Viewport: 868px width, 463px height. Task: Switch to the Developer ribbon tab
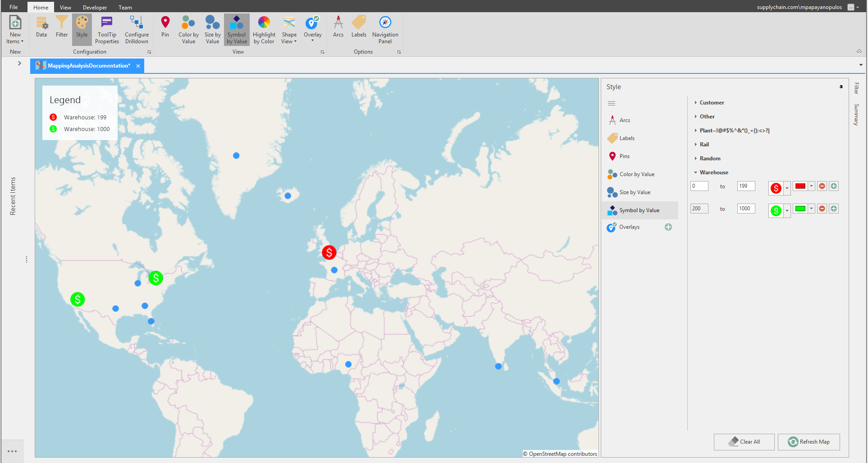click(x=95, y=7)
